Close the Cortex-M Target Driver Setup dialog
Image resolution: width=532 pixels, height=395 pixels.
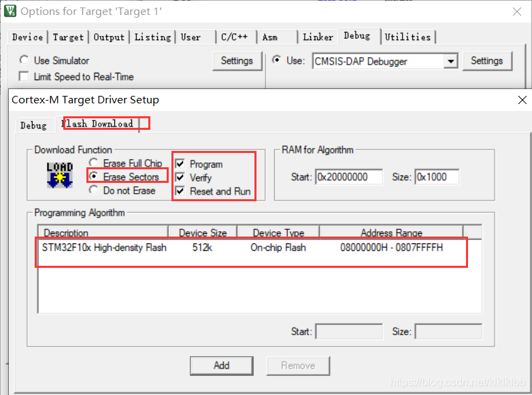click(522, 100)
